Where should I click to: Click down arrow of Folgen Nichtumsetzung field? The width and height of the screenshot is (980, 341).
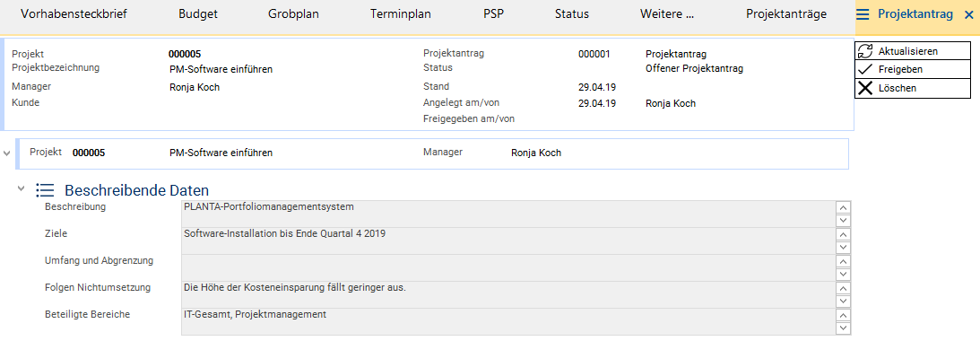click(x=843, y=301)
